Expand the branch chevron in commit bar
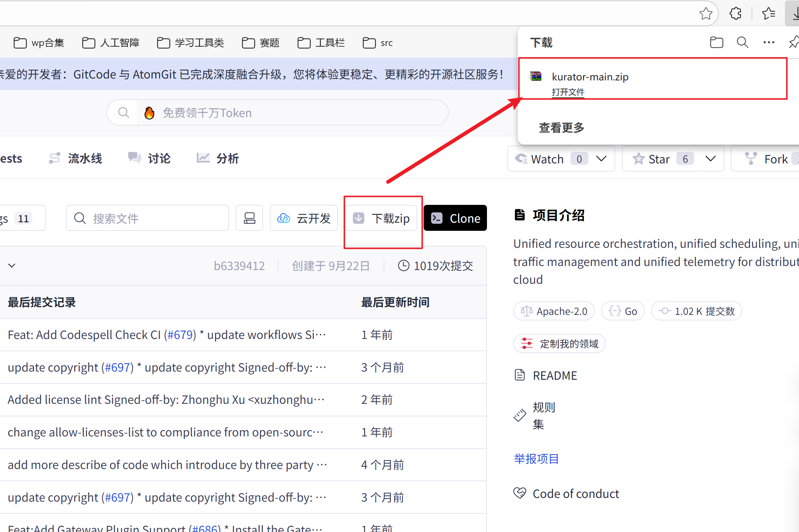Screen dimensions: 799x532 pos(12,266)
